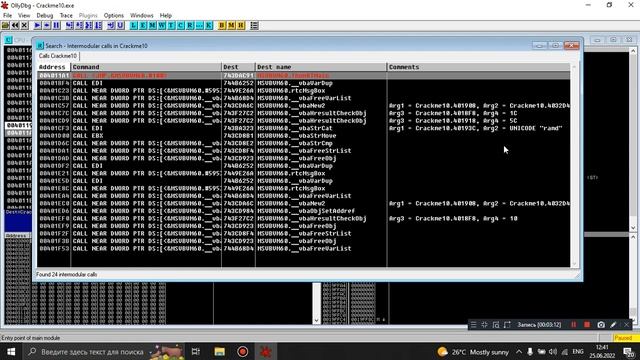
Task: Select the last row at address 00401F53
Action: point(304,249)
